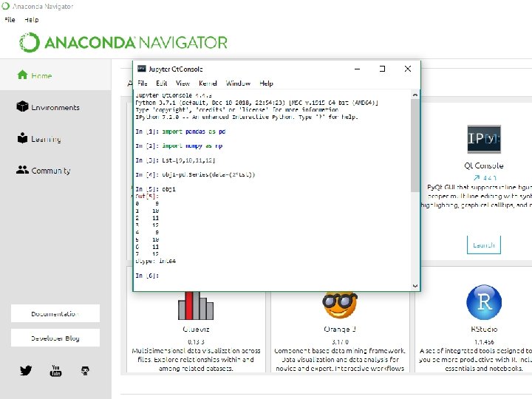Click the Qt Console version 4.4.3 link
Image resolution: width=532 pixels, height=399 pixels.
pyautogui.click(x=485, y=177)
